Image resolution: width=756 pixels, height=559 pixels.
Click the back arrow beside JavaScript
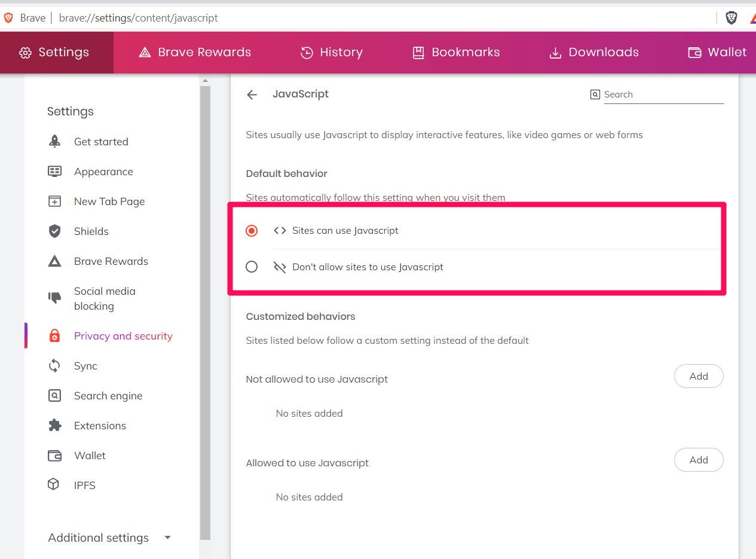[x=252, y=94]
